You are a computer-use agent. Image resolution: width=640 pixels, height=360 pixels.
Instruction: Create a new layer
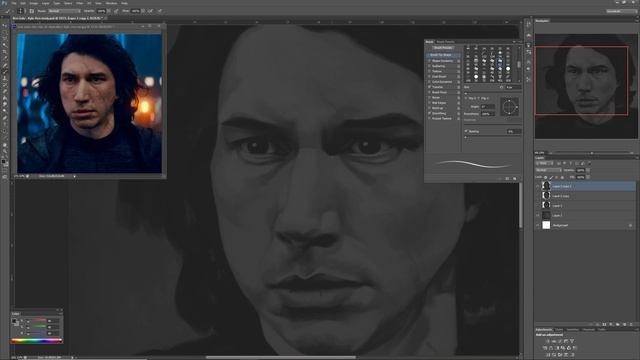[x=624, y=324]
